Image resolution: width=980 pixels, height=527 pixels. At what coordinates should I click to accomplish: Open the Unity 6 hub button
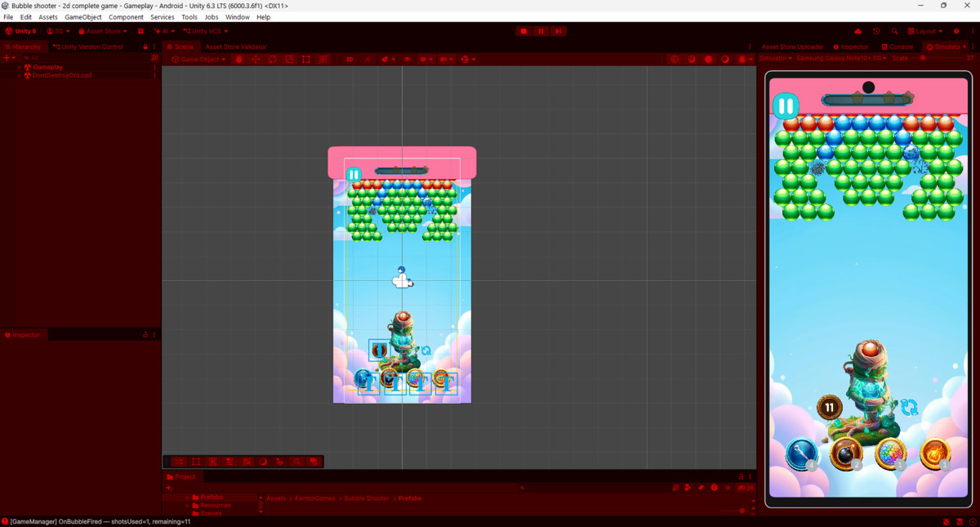point(20,31)
